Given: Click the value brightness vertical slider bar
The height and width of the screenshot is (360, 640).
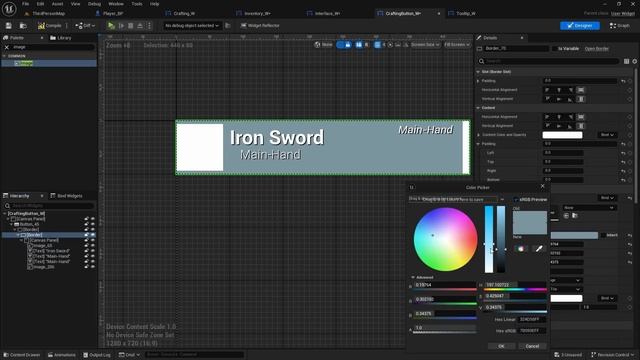Looking at the screenshot, I should point(501,239).
